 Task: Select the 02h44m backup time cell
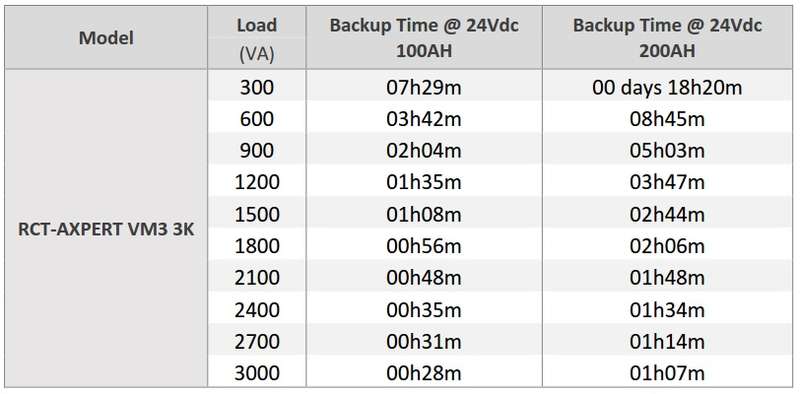point(667,213)
